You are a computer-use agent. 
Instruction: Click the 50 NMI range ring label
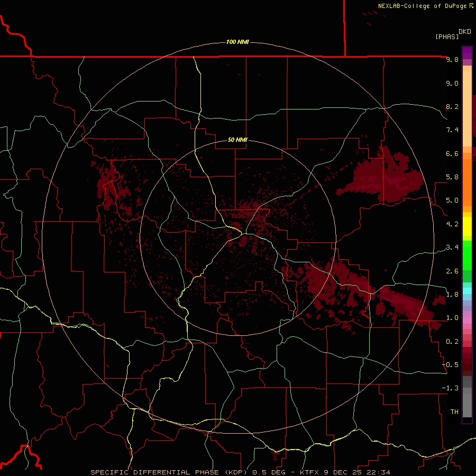click(237, 140)
